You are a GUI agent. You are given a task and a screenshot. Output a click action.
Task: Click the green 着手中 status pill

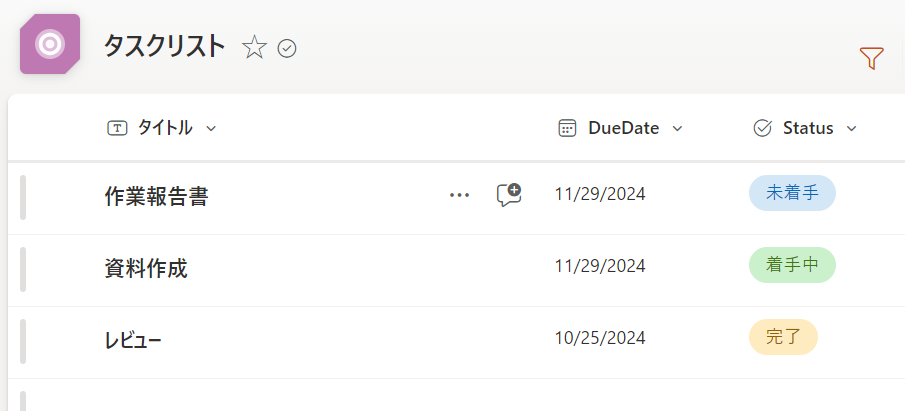(792, 265)
